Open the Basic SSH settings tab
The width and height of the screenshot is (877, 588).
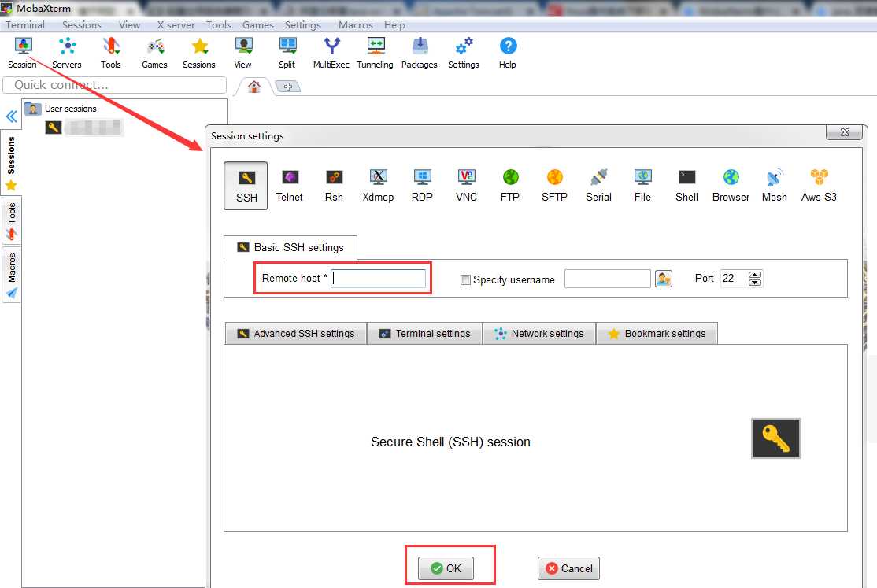pos(290,247)
